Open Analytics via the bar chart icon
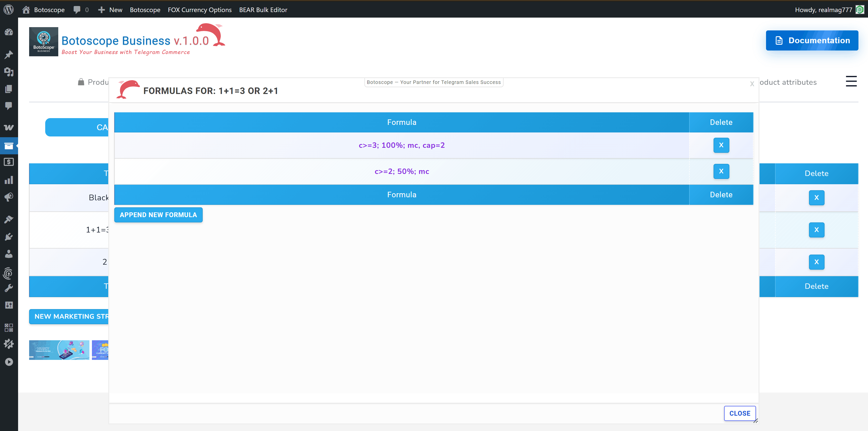Viewport: 868px width, 431px height. click(9, 180)
